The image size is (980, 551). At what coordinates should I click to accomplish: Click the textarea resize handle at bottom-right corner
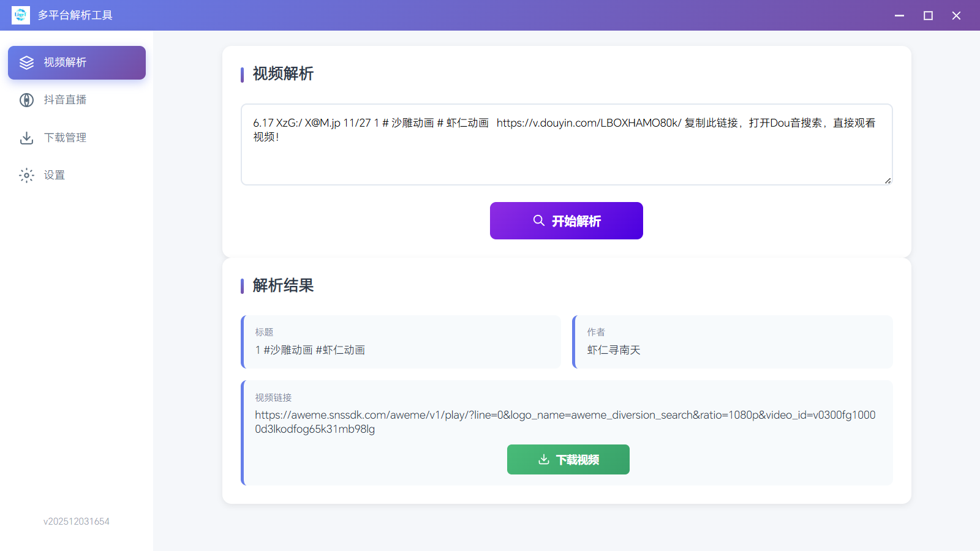888,180
